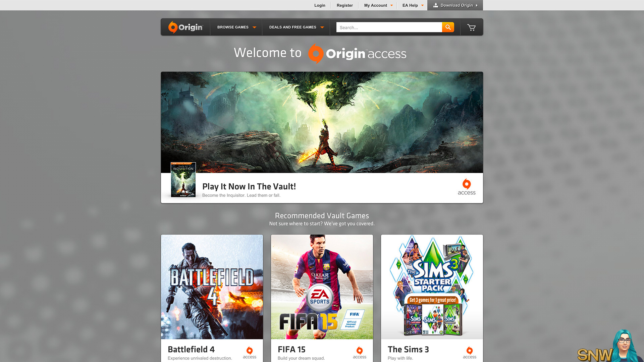Click the Origin logo icon
644x362 pixels.
(x=172, y=27)
